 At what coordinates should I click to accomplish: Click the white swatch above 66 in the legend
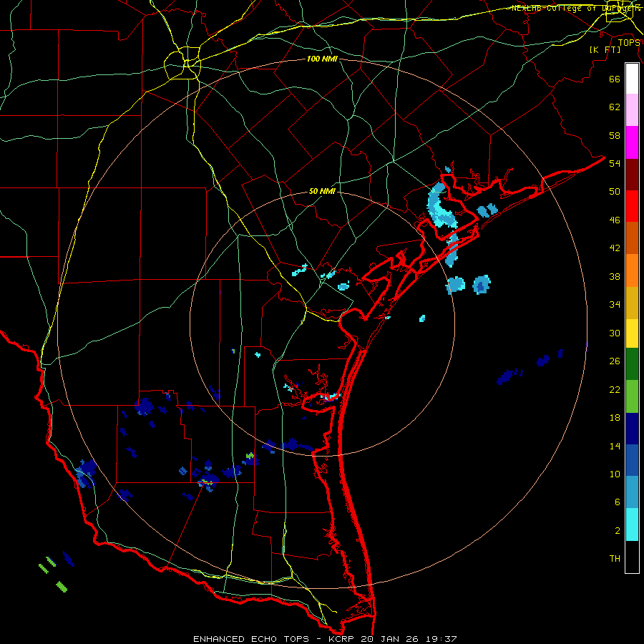632,79
